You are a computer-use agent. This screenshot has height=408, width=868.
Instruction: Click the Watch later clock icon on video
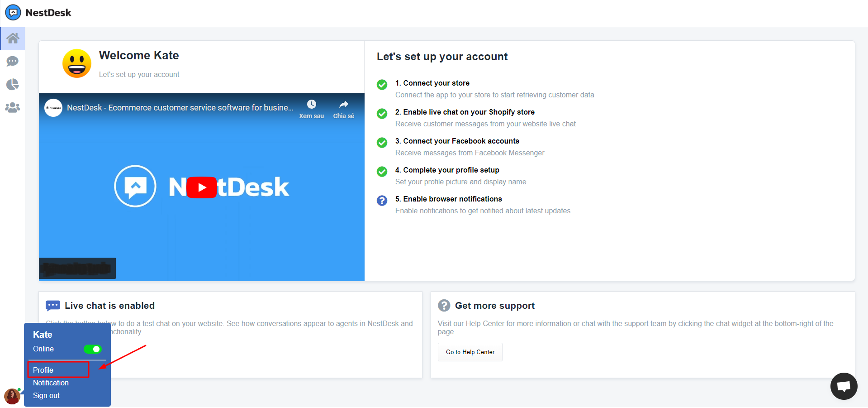pyautogui.click(x=312, y=104)
